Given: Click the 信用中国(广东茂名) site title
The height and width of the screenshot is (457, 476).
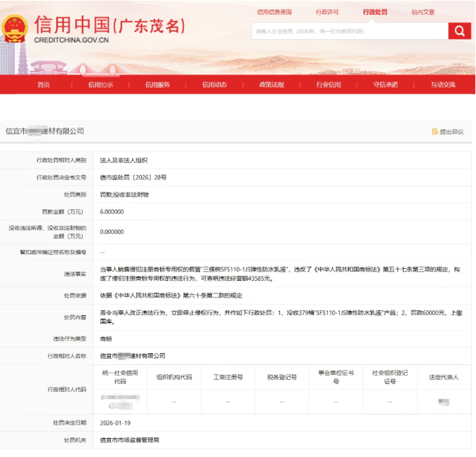Looking at the screenshot, I should tap(110, 25).
